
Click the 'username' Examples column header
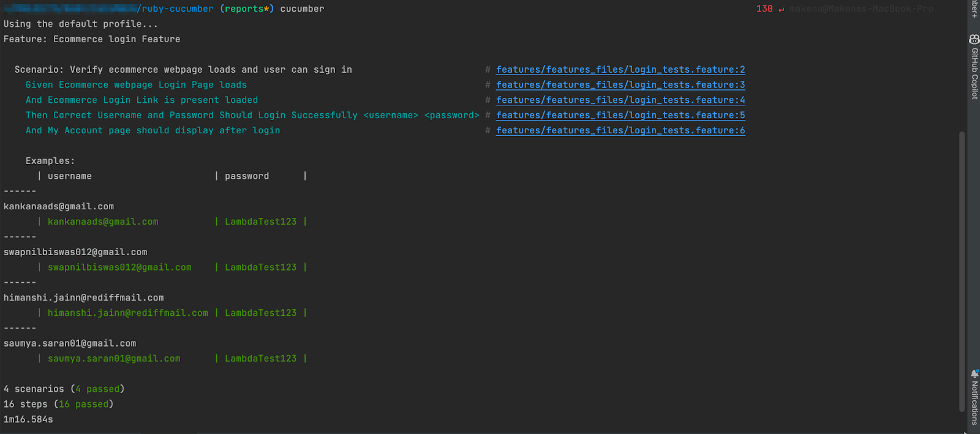pos(70,176)
